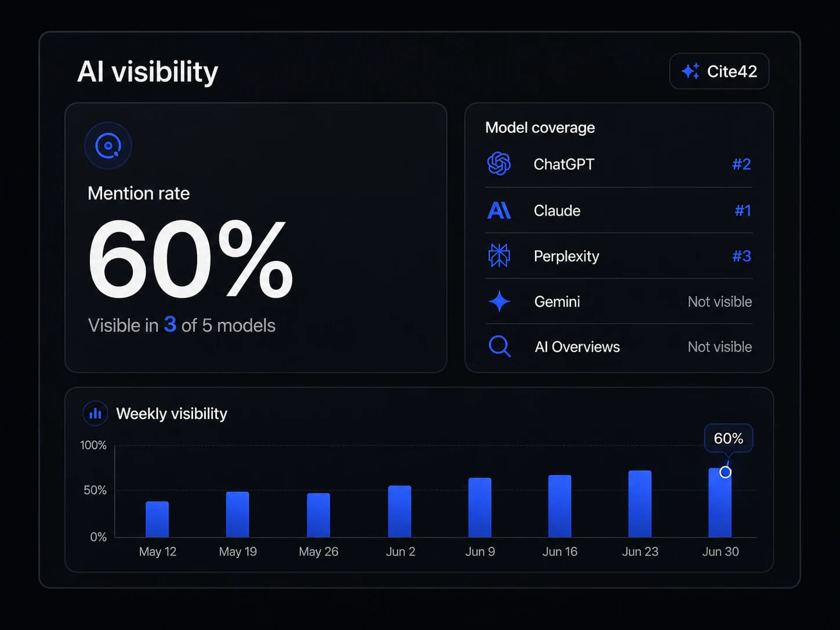Viewport: 840px width, 630px height.
Task: Click the May 19 axis label
Action: (x=238, y=552)
